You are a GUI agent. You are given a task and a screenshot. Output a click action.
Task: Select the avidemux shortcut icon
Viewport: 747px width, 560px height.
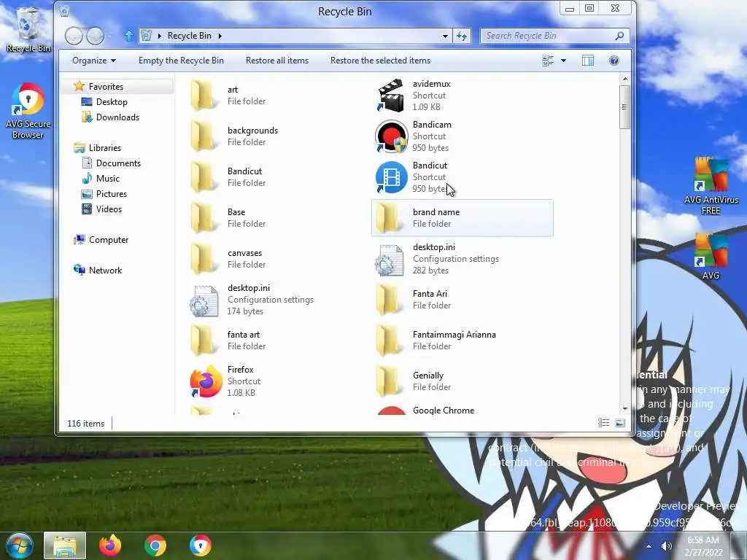pyautogui.click(x=391, y=96)
